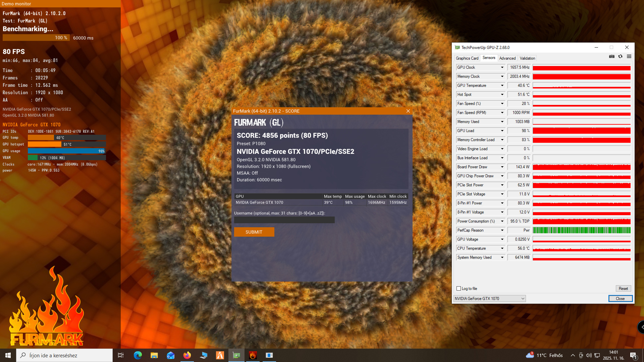Viewport: 644px width, 362px height.
Task: Open the NVIDIA GeForce GTX 1070 selector
Action: coord(489,299)
